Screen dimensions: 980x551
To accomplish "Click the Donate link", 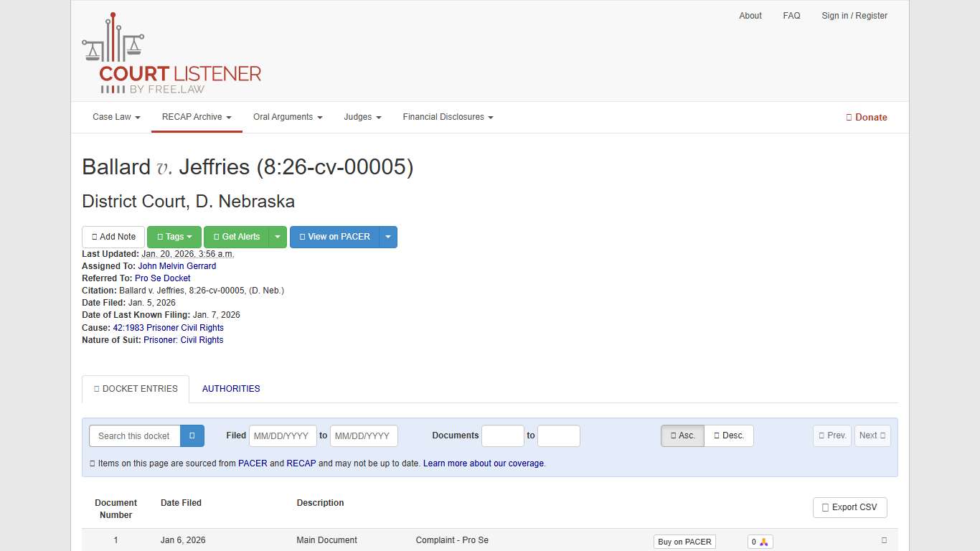I will (x=867, y=118).
